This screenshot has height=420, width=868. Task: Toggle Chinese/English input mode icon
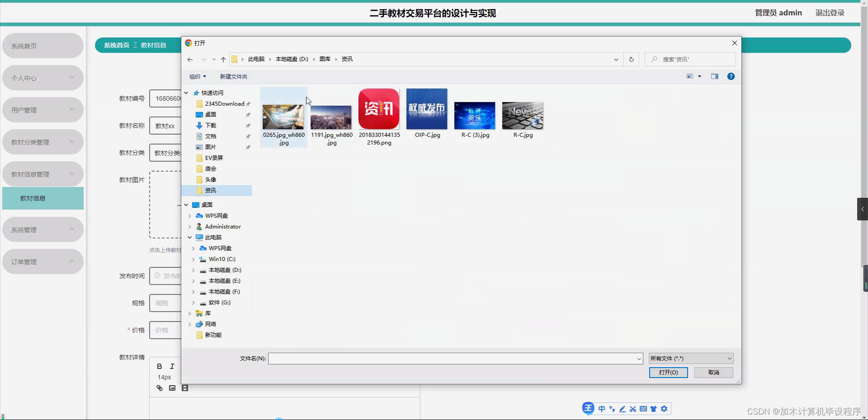601,409
